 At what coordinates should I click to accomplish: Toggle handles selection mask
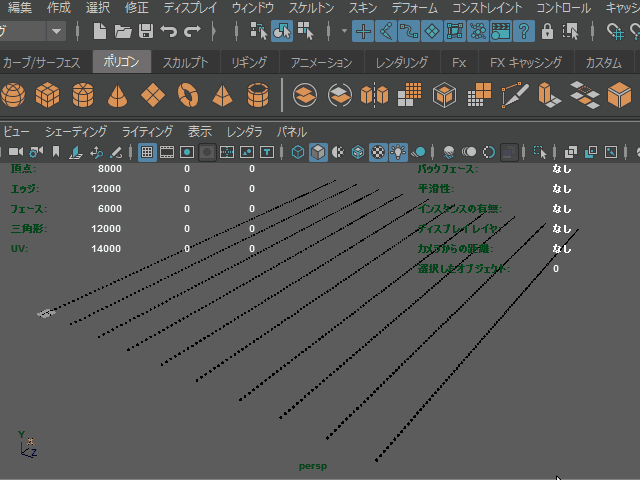click(363, 31)
